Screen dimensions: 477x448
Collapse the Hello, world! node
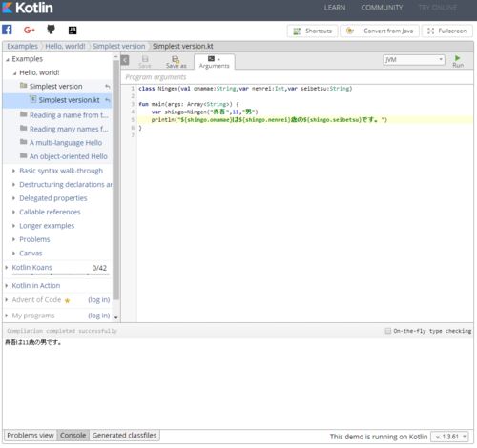[14, 73]
